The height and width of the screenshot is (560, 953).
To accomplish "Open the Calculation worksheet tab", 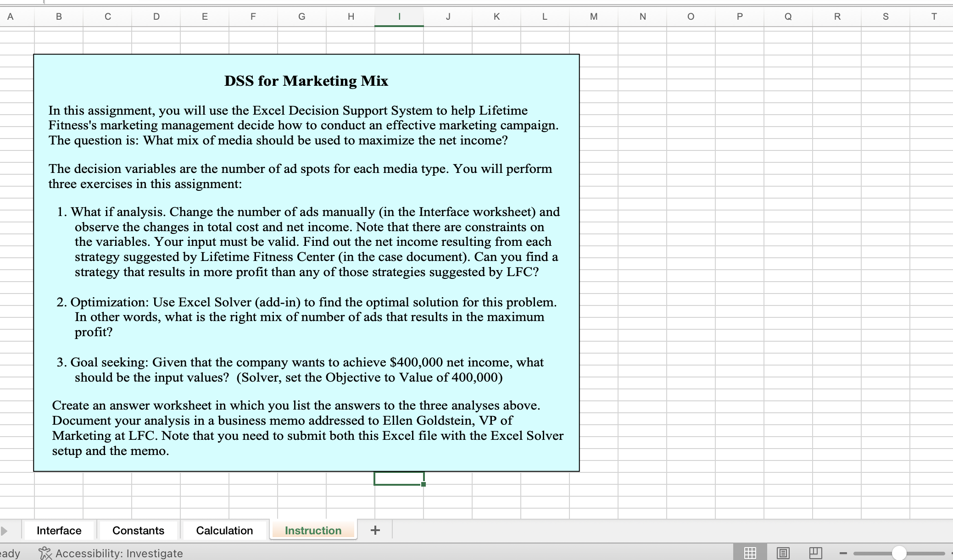I will 224,531.
